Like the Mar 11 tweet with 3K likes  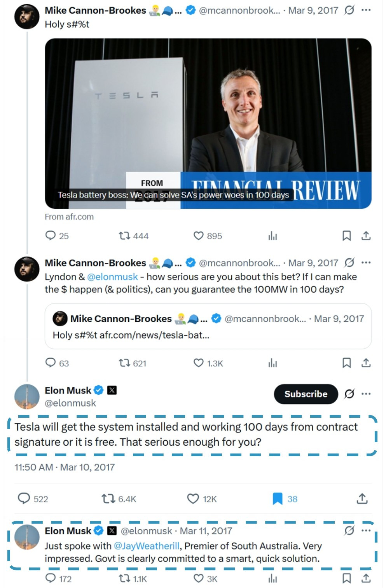click(x=198, y=578)
